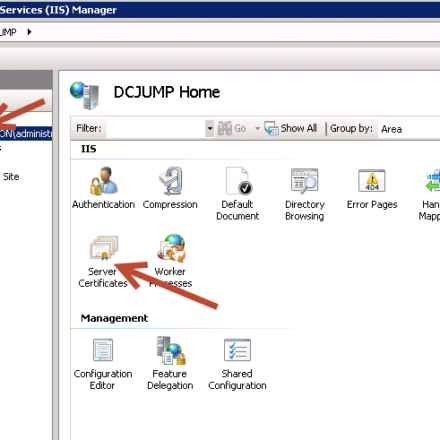The width and height of the screenshot is (440, 440).
Task: Open the Authentication feature icon
Action: pos(103,188)
